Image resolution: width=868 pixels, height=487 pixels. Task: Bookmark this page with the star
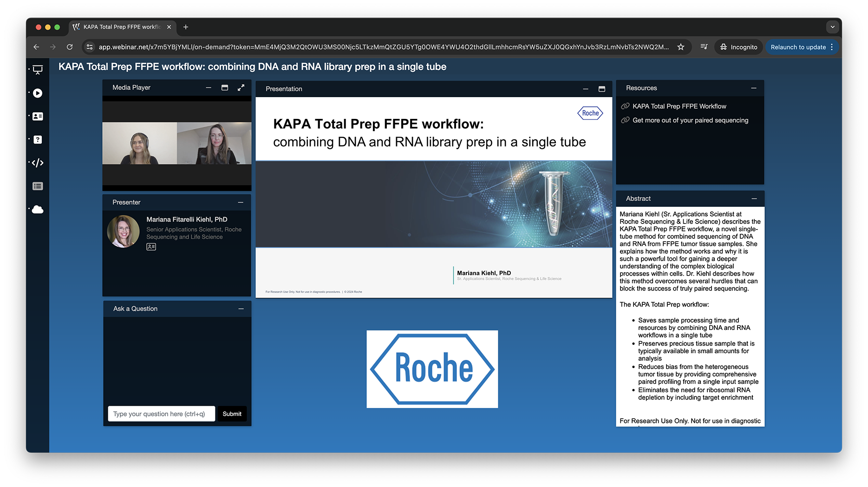coord(681,47)
